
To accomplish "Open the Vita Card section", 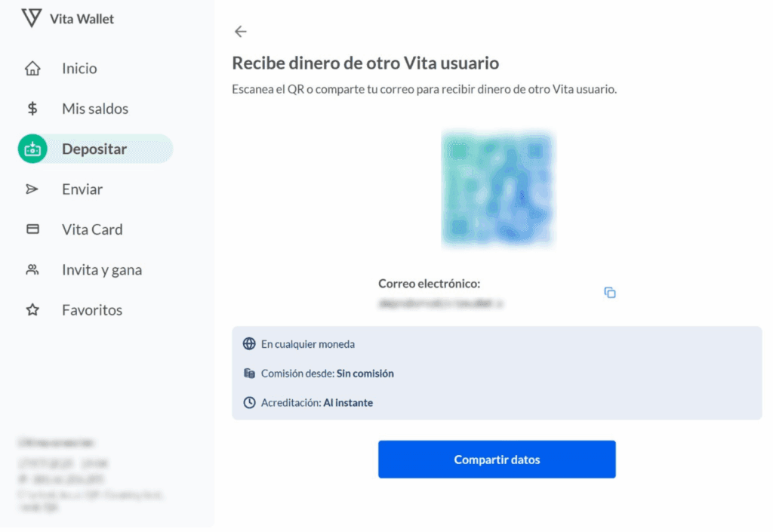I will [92, 229].
